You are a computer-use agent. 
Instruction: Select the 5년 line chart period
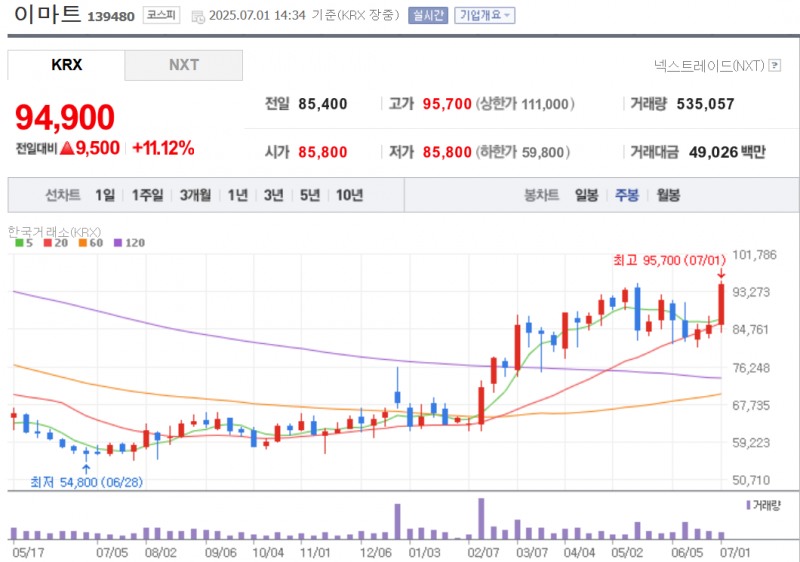pos(310,195)
